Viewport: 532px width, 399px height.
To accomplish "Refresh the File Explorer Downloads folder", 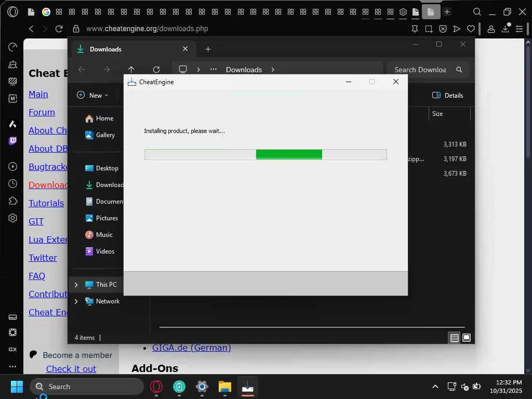I will tap(156, 70).
